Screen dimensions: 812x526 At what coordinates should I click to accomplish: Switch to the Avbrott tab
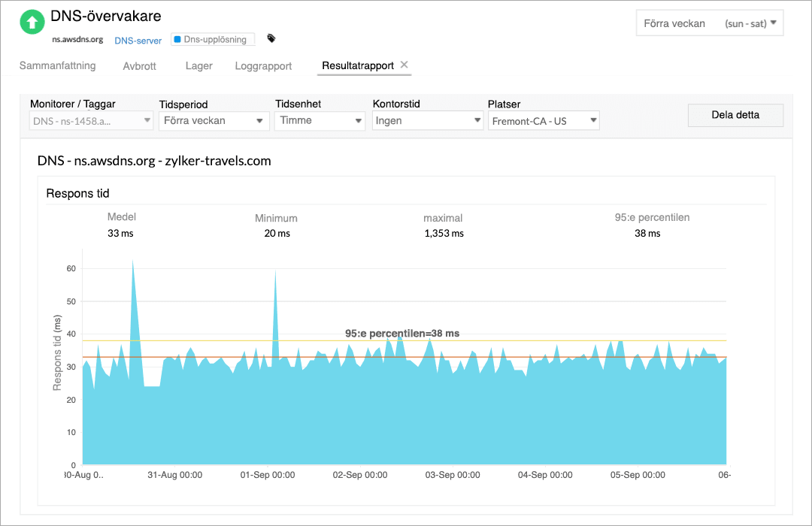[139, 66]
